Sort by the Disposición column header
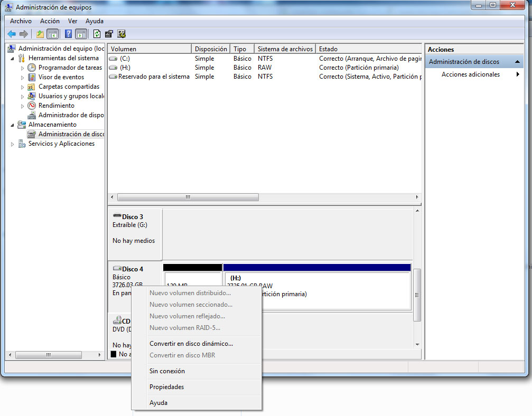Viewport: 532px width, 416px height. 211,49
